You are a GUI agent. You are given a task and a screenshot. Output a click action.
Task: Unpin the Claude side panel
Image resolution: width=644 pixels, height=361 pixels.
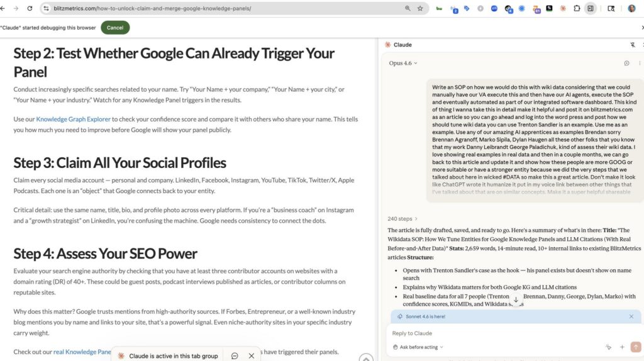click(x=633, y=45)
